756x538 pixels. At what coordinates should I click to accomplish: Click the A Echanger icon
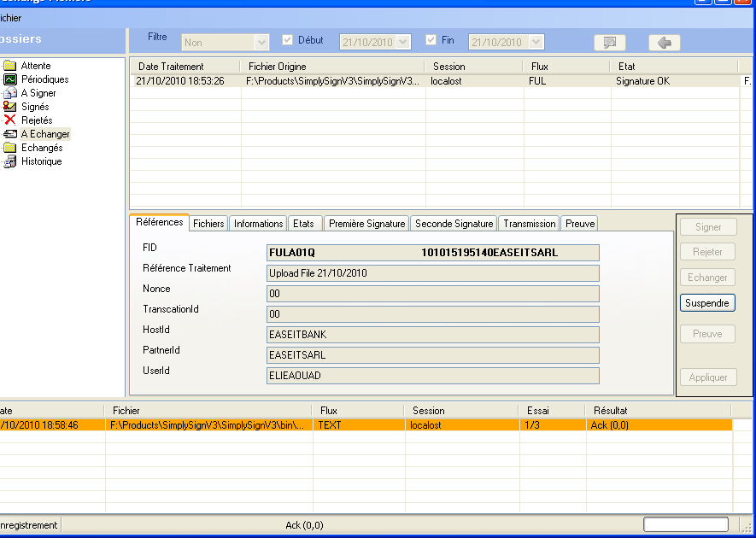9,134
